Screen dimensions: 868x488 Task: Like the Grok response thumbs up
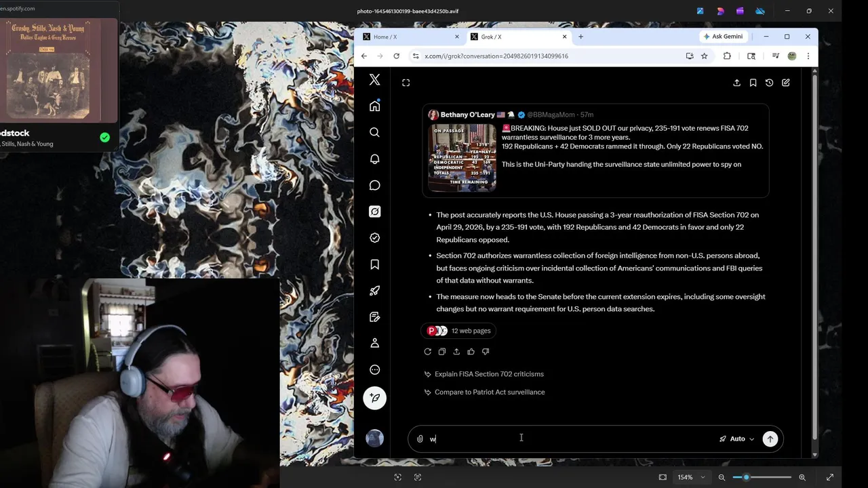pos(471,352)
